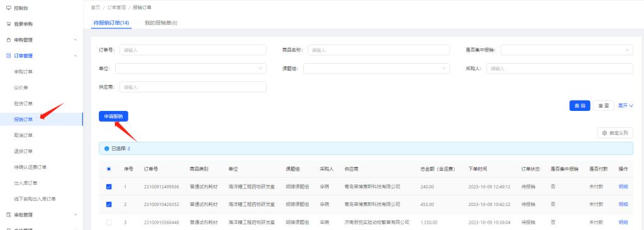Click the 申请报销 button
This screenshot has width=644, height=230.
click(113, 117)
